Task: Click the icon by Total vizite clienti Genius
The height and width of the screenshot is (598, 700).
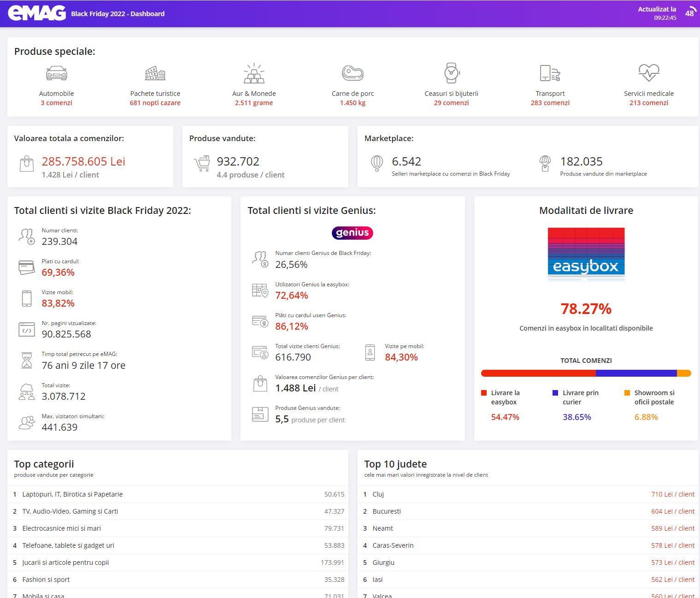Action: (260, 352)
